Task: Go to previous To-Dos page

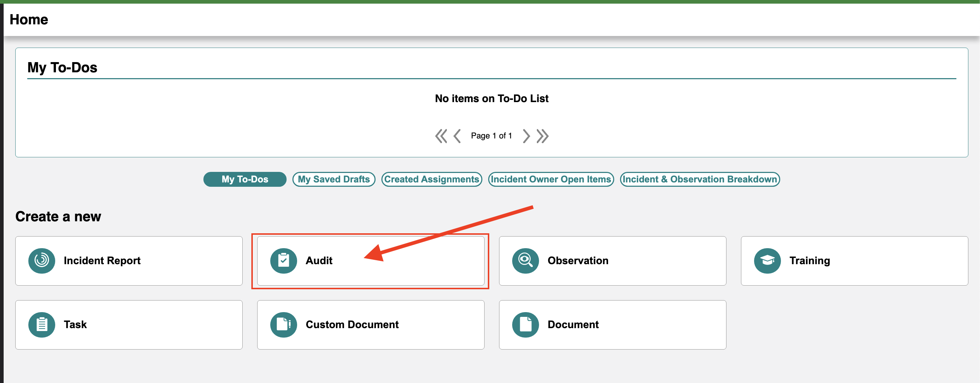Action: (457, 136)
